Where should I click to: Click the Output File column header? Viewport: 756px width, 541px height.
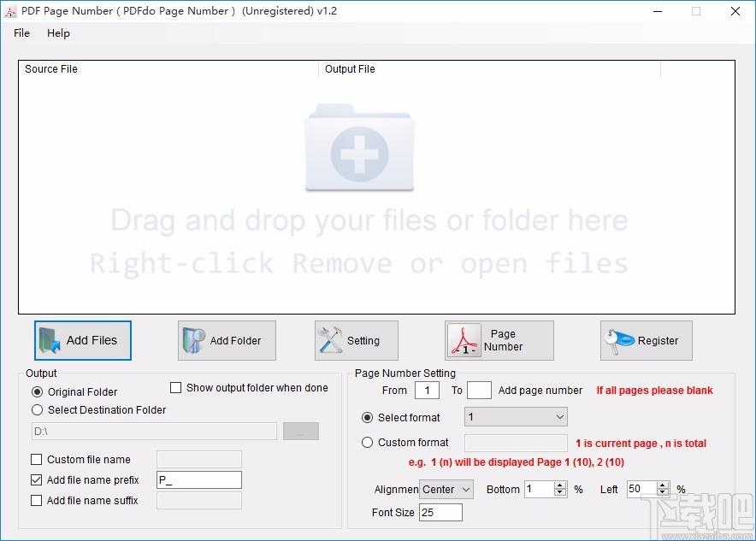click(489, 69)
